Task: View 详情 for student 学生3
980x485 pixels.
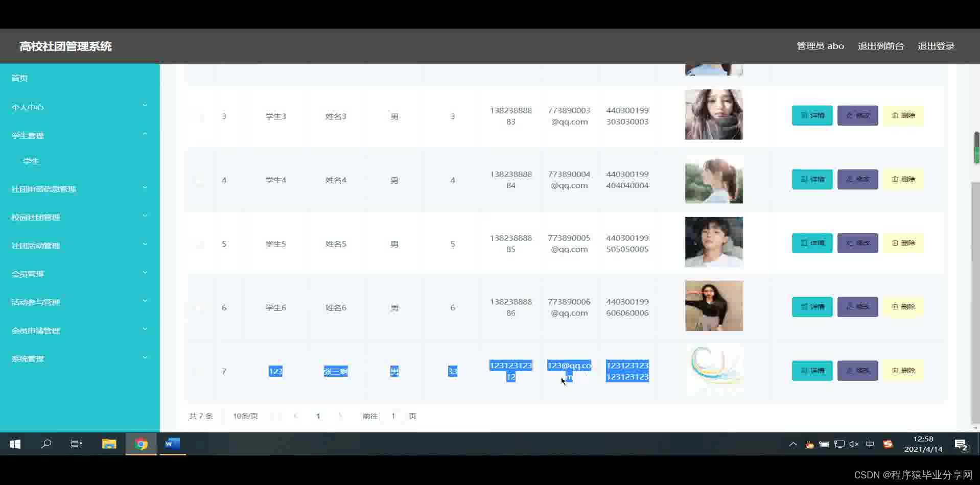Action: (x=812, y=115)
